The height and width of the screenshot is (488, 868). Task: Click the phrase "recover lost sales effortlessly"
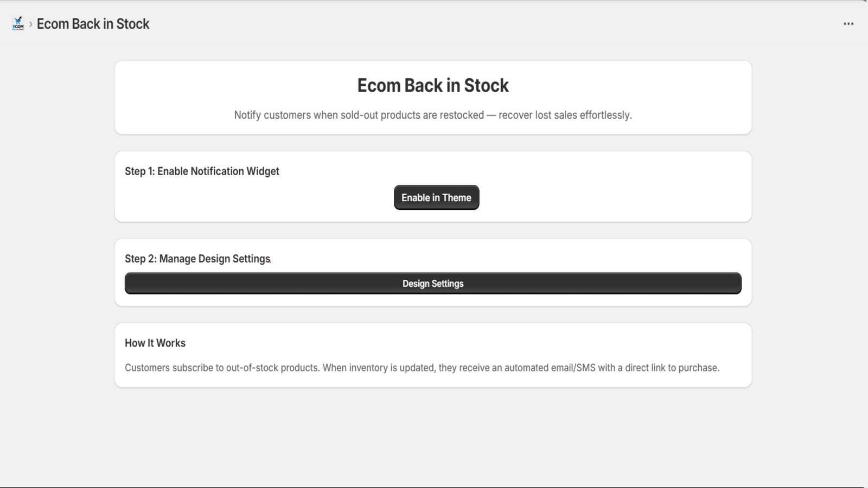pos(565,115)
